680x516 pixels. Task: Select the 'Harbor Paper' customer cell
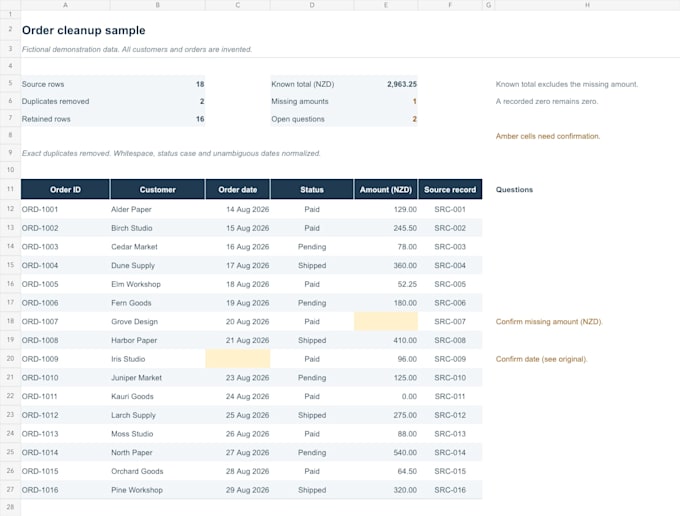coord(157,340)
